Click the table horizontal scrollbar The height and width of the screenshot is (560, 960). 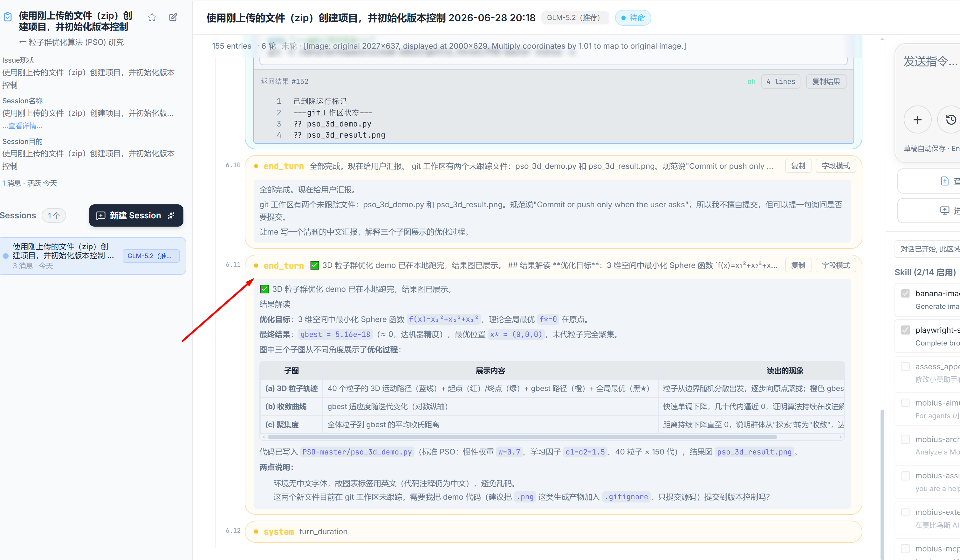pos(522,437)
